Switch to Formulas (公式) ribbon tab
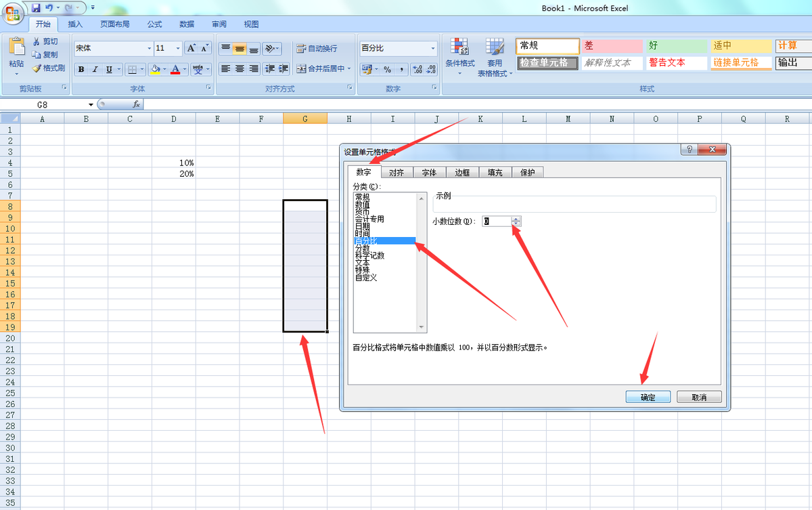The width and height of the screenshot is (812, 510). [155, 24]
